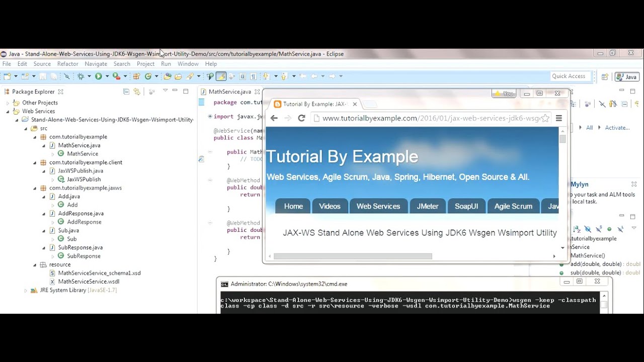This screenshot has width=644, height=362.
Task: Open the Refactor menu
Action: click(68, 64)
